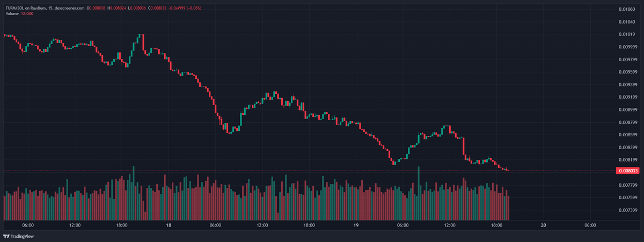
Task: Click the 0.009599 price axis label
Action: coord(627,72)
